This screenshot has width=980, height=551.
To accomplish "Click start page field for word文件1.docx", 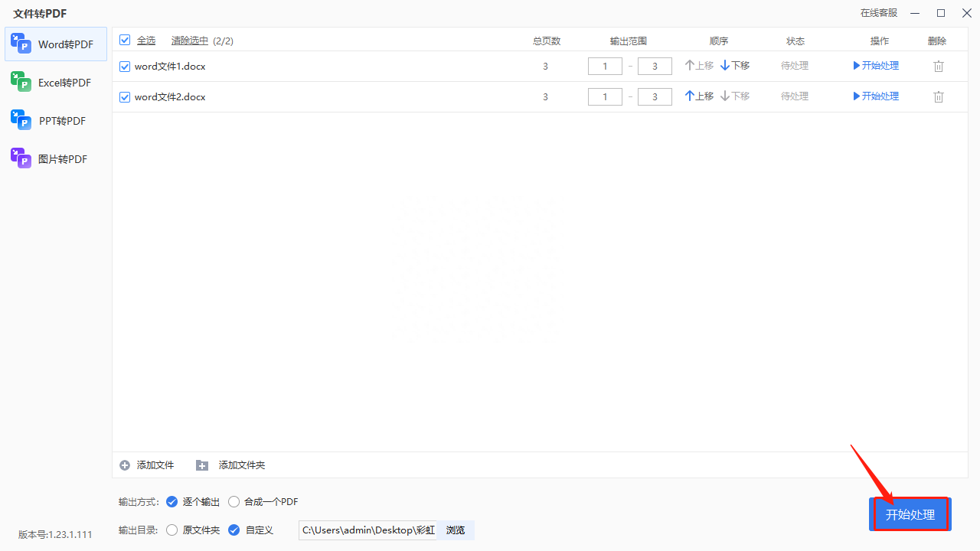I will click(605, 67).
